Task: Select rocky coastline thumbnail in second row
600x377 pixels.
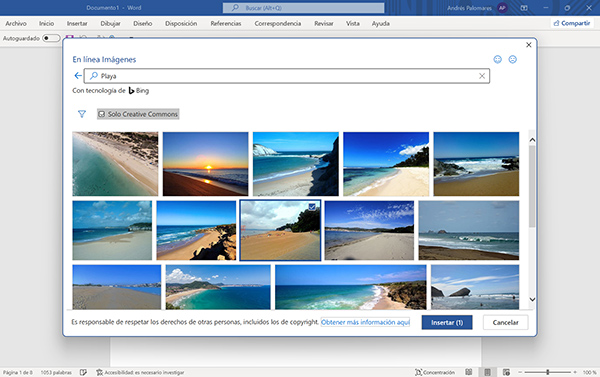Action: point(196,230)
